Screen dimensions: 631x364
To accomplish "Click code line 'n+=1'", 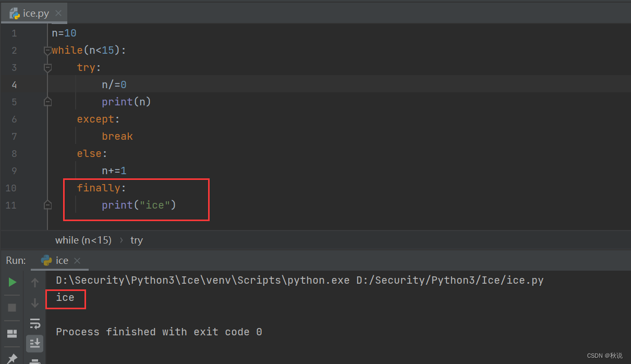I will 114,171.
